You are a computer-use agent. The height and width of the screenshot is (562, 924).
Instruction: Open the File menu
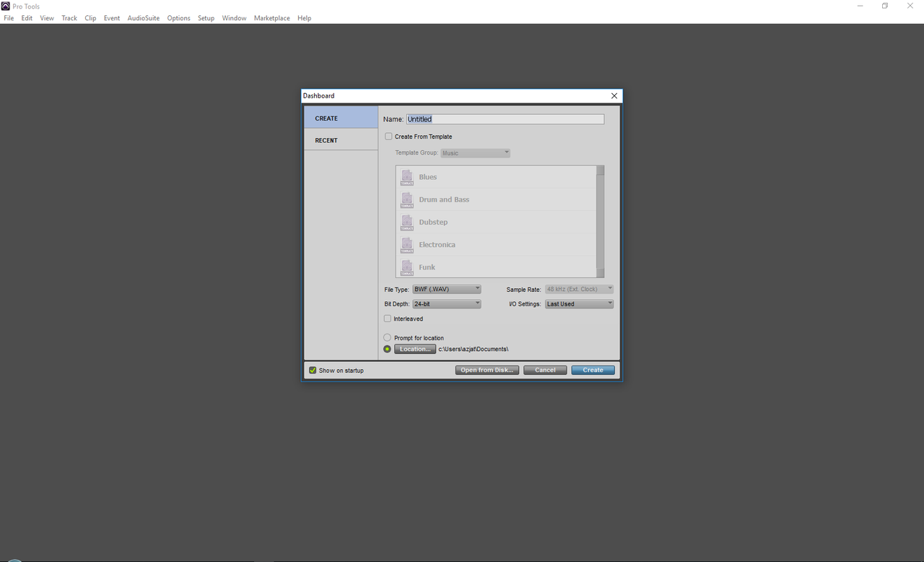[9, 18]
